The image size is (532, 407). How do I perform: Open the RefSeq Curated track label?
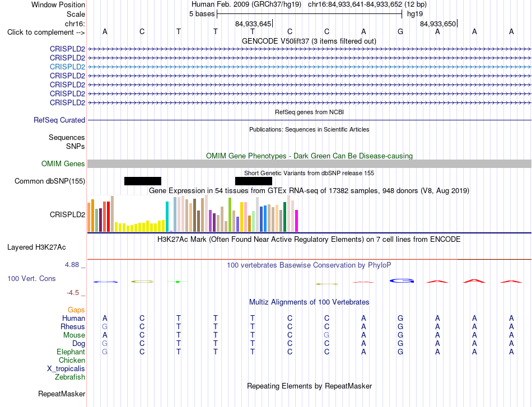59,120
